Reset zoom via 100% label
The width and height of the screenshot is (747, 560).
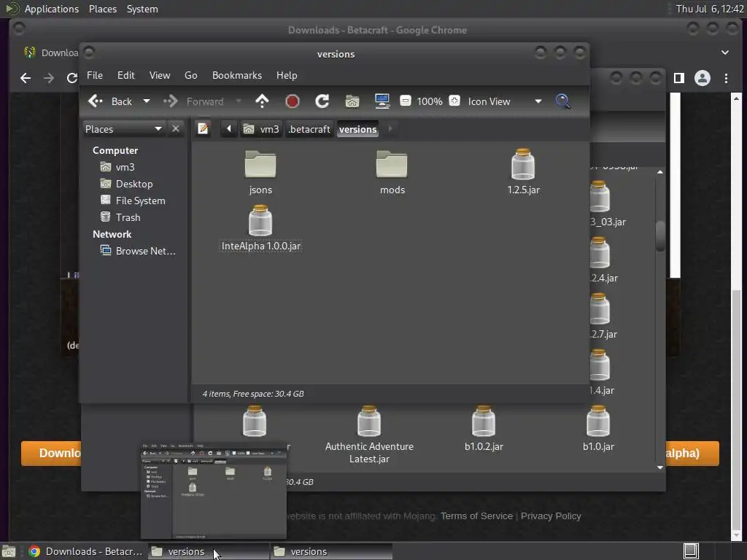(429, 101)
